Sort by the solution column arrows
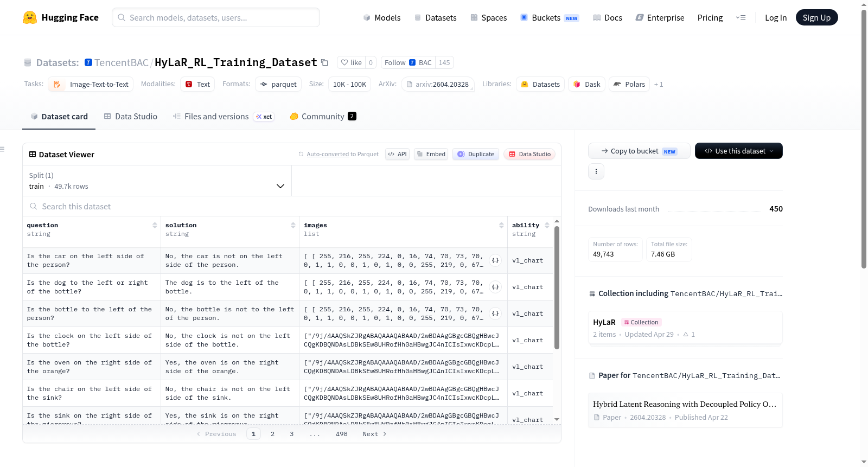868x467 pixels. [x=293, y=225]
